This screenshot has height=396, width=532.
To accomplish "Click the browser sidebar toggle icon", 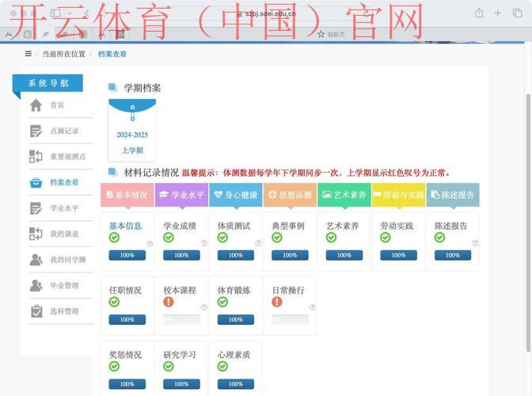I will click(55, 13).
